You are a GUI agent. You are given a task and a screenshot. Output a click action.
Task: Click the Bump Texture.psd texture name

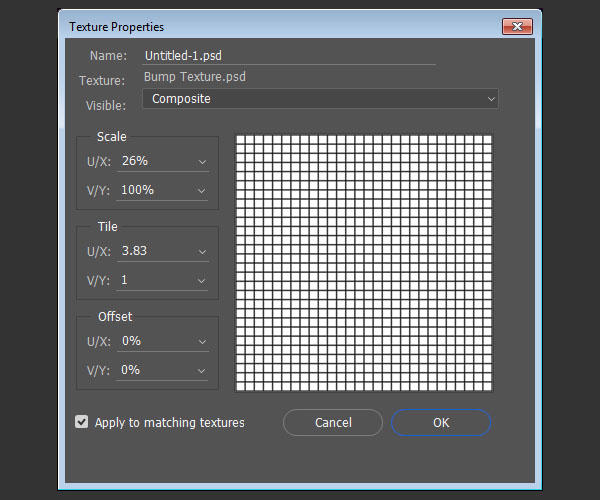(x=195, y=77)
